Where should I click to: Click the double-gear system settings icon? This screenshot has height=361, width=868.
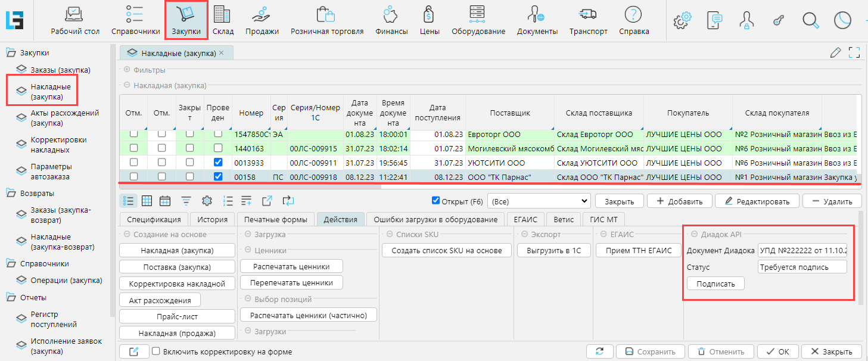coord(682,20)
